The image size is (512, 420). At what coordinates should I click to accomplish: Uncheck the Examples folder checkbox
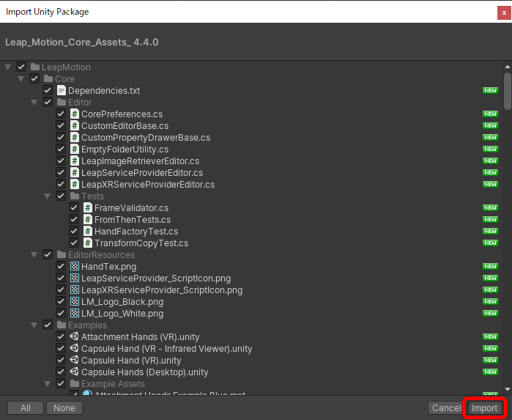[48, 325]
